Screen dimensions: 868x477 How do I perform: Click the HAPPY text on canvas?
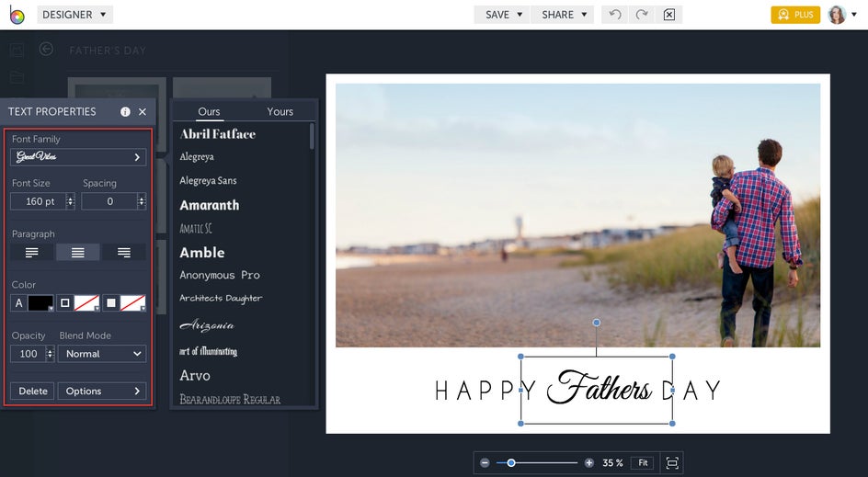[486, 390]
